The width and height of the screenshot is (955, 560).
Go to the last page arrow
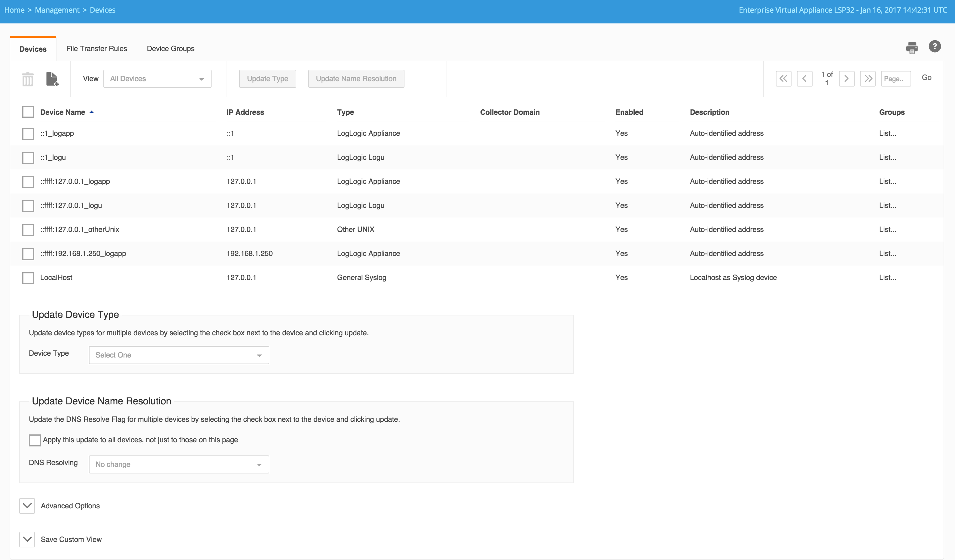click(x=868, y=79)
